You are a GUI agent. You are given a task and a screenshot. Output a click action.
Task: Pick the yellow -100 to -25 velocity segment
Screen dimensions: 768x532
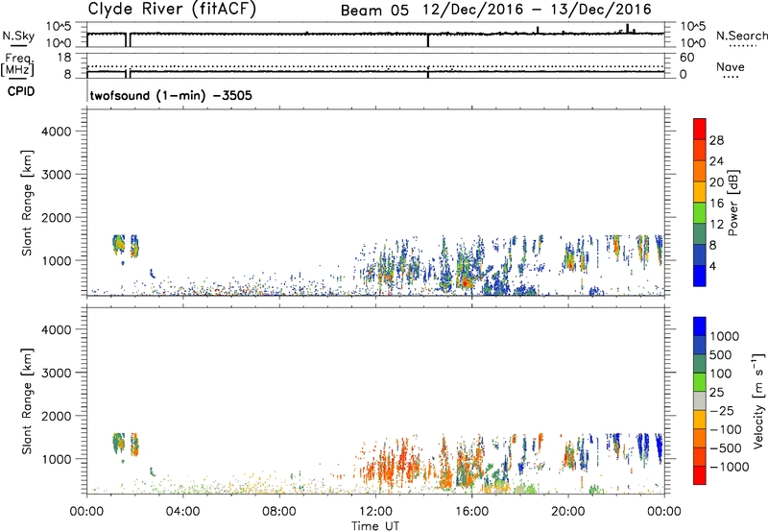(700, 420)
